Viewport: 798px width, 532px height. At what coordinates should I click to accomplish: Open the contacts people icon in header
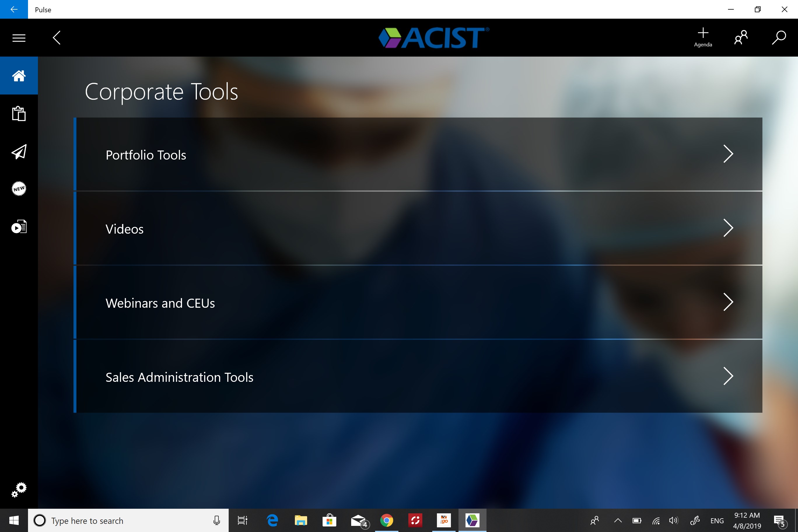741,37
